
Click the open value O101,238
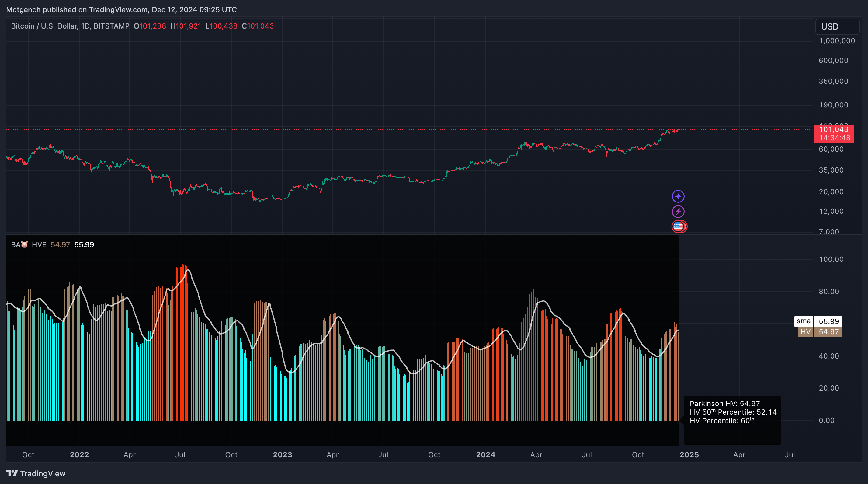coord(150,26)
